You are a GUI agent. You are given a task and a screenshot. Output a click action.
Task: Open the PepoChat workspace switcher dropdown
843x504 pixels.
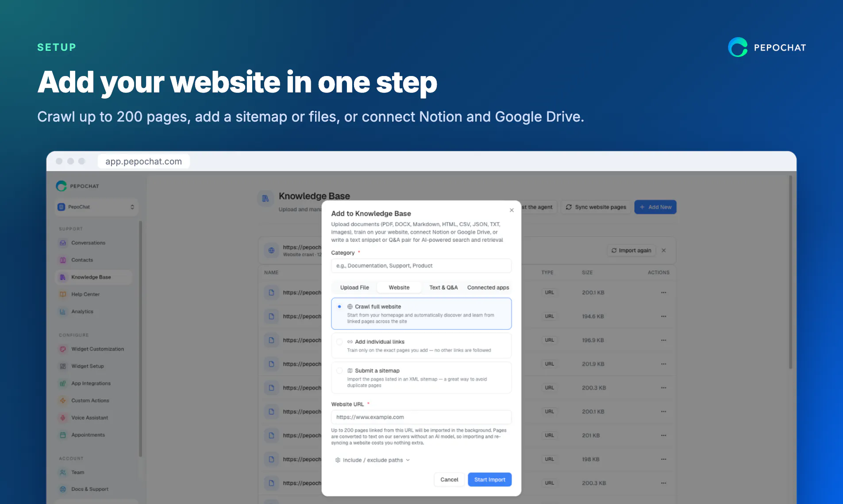coord(97,207)
